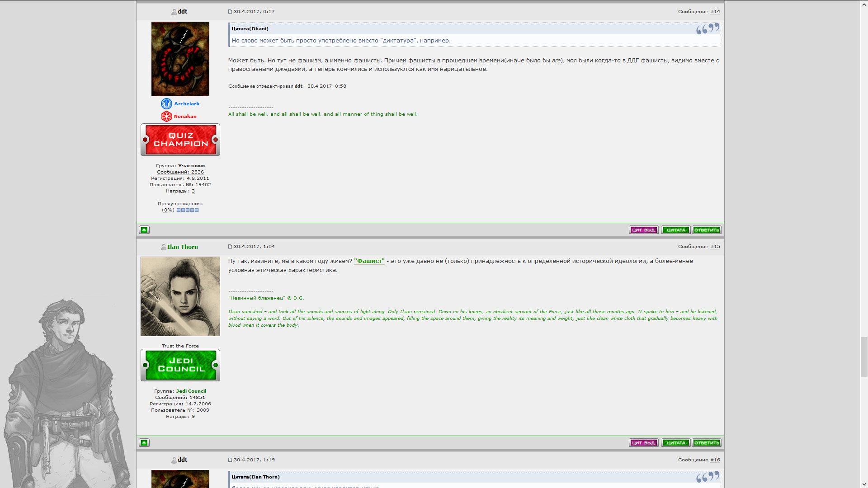Viewport: 868px width, 488px height.
Task: Click the green up-arrow icon below message #15
Action: point(144,443)
